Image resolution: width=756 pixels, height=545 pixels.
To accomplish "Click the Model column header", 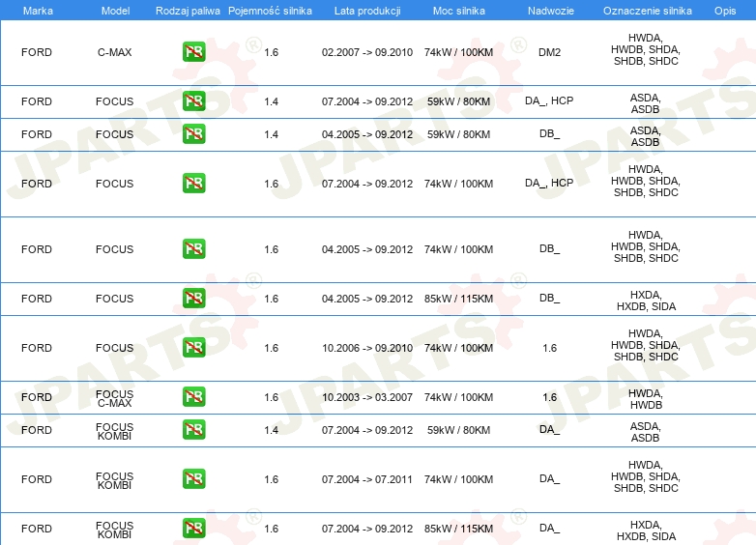I will pos(114,10).
